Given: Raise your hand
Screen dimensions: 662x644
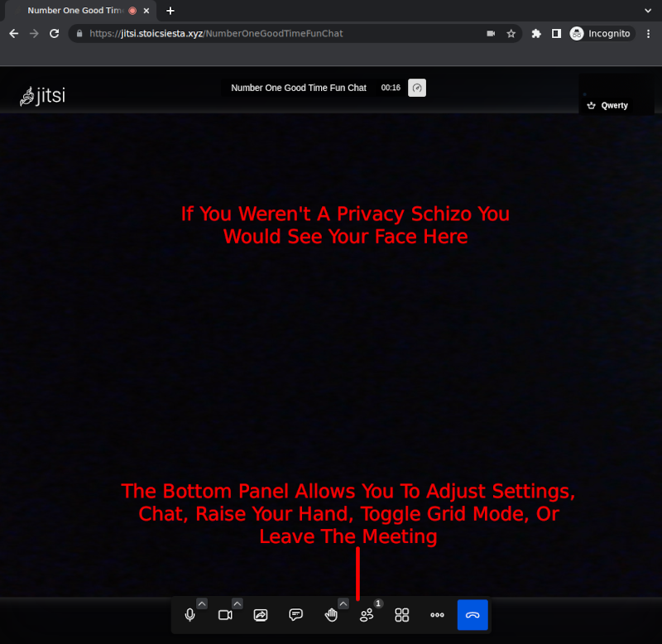Looking at the screenshot, I should 331,615.
